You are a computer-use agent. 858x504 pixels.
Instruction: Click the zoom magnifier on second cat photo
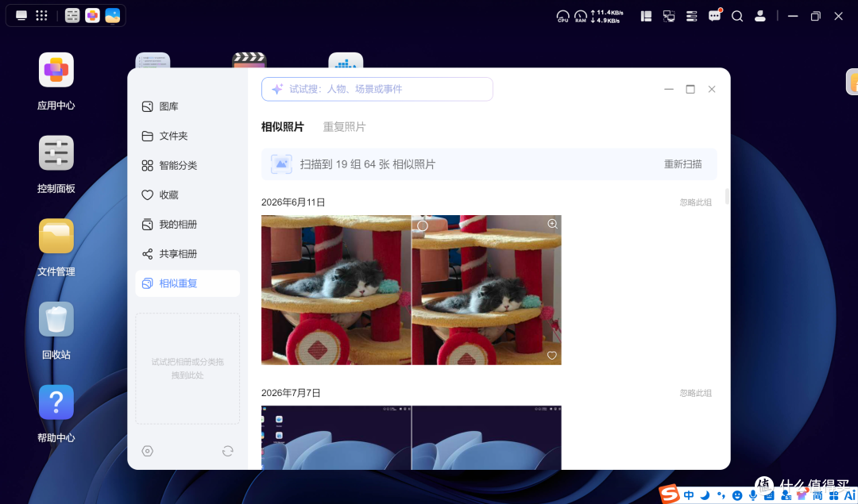(552, 224)
